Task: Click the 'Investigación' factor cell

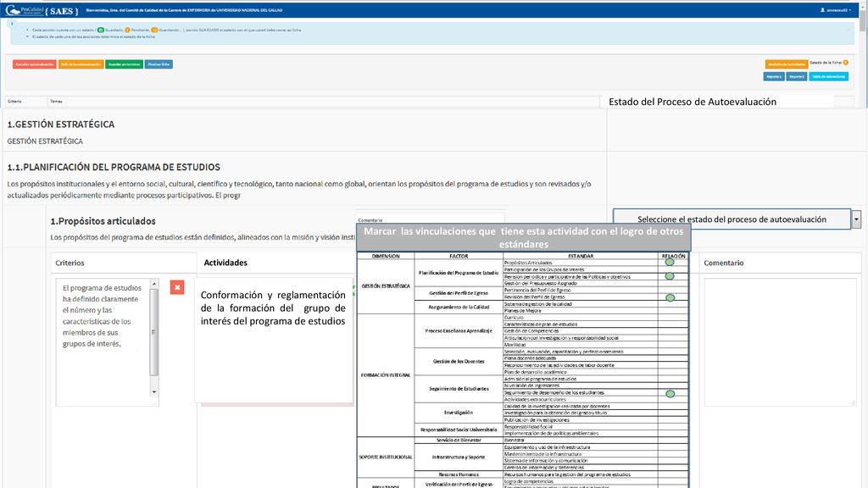Action: pyautogui.click(x=459, y=413)
